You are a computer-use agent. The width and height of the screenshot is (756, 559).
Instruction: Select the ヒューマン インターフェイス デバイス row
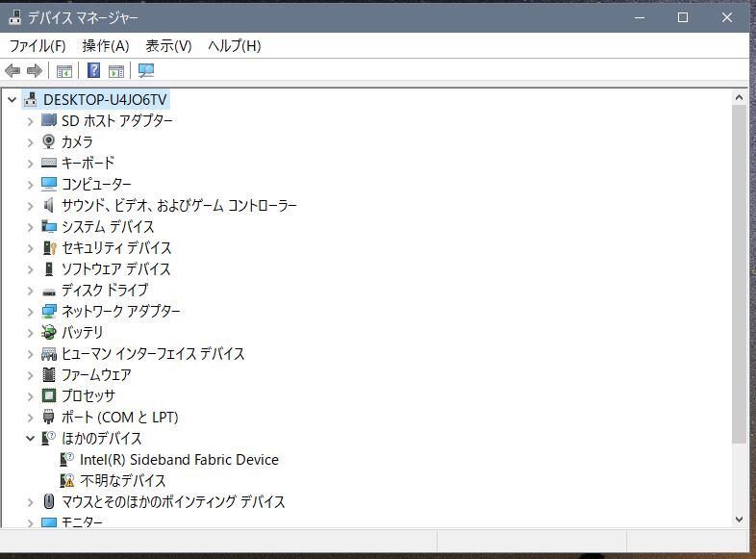click(153, 353)
